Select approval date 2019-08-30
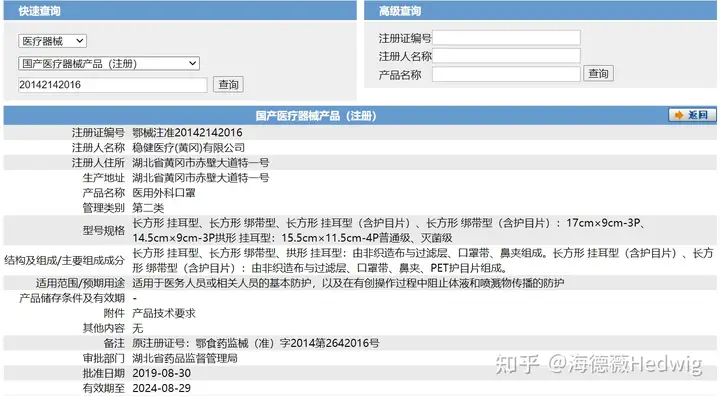This screenshot has width=720, height=396. 162,373
